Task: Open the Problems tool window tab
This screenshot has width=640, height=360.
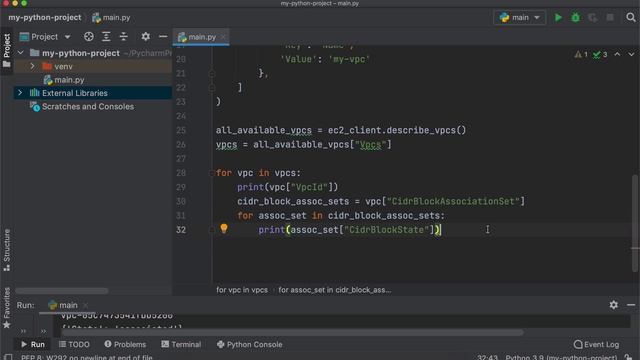Action: [125, 344]
